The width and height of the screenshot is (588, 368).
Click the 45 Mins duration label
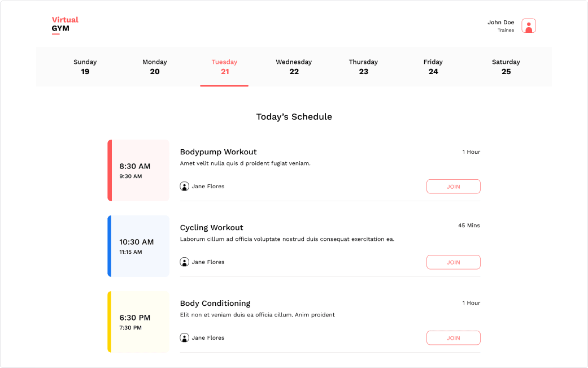click(x=469, y=225)
